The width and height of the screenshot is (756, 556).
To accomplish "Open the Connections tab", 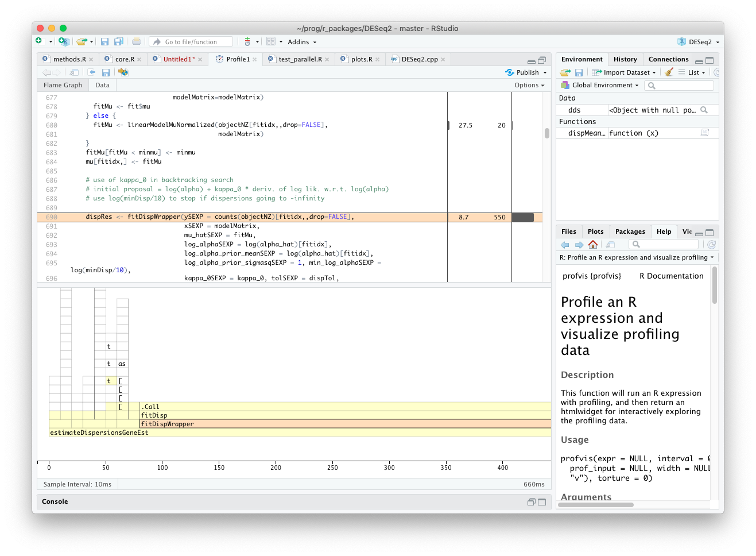I will [668, 59].
